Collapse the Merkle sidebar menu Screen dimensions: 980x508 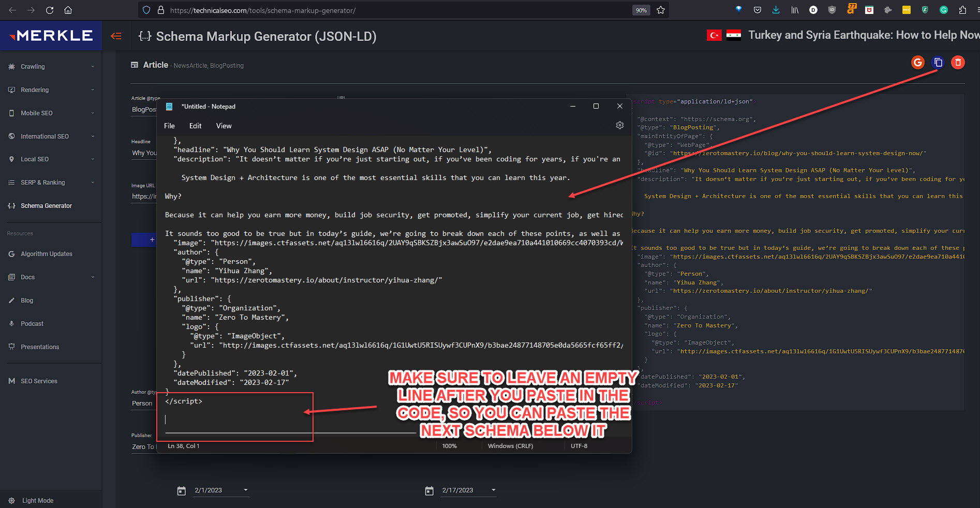click(116, 36)
